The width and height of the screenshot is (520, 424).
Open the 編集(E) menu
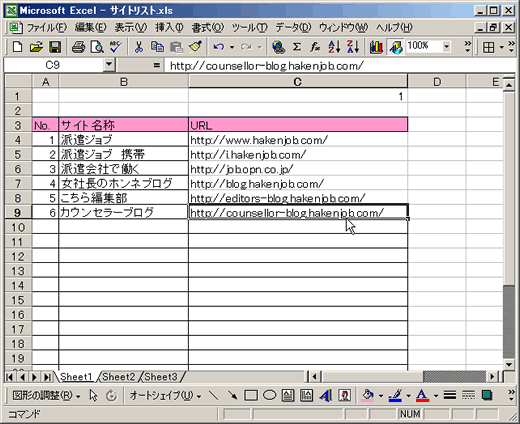90,27
